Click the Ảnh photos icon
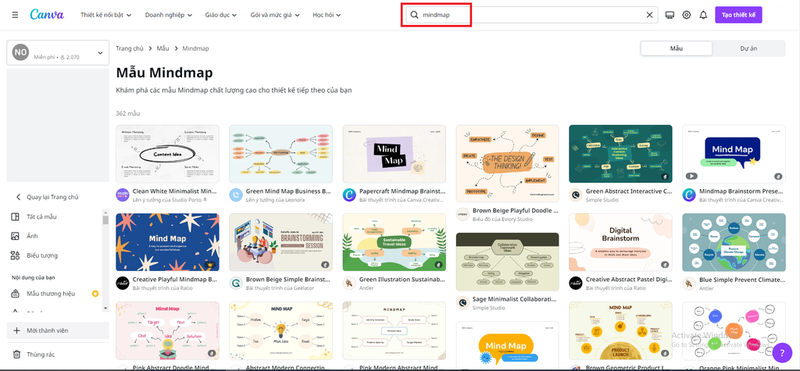The width and height of the screenshot is (800, 371). tap(15, 236)
